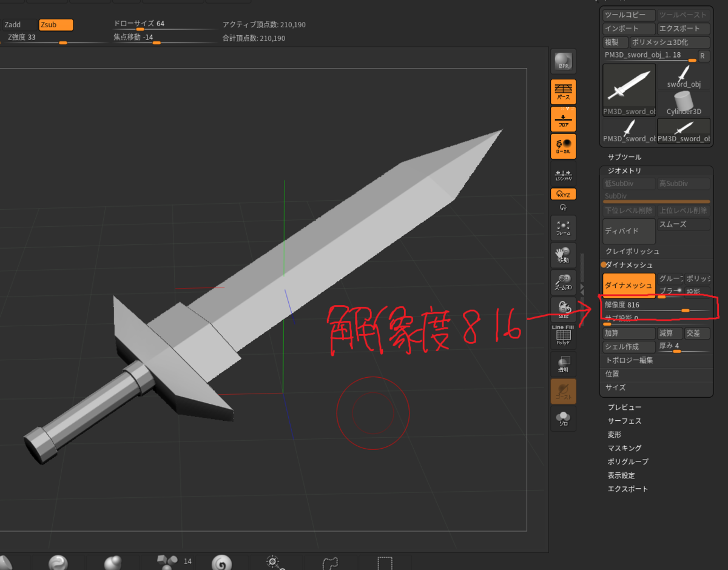Click the 交差 intersect button
The image size is (728, 570).
[697, 334]
